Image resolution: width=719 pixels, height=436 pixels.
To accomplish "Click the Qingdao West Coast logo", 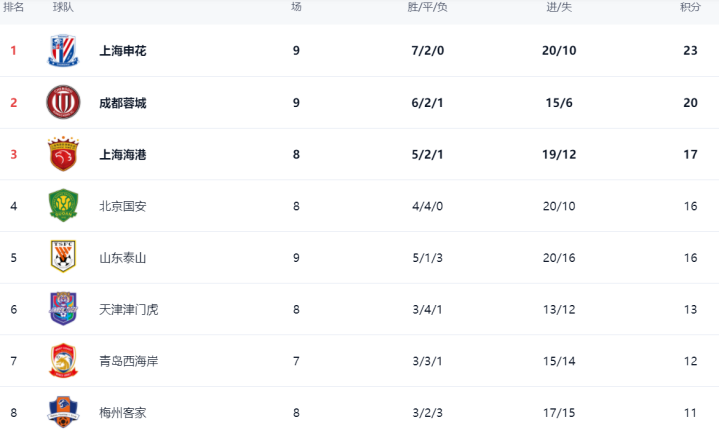I will pos(63,361).
